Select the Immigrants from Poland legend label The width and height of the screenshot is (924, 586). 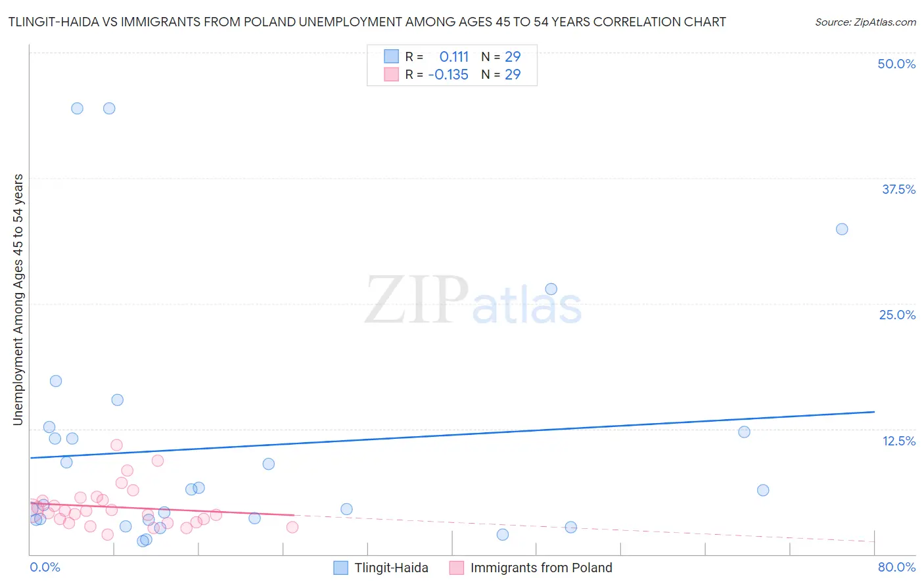[x=542, y=568]
